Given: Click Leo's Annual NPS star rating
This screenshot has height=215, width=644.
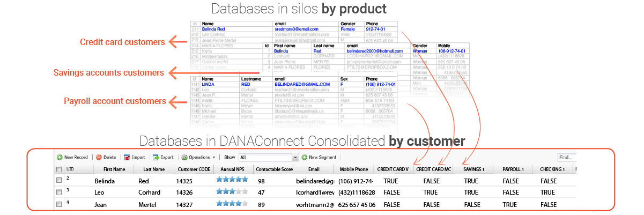Looking at the screenshot, I should [232, 192].
